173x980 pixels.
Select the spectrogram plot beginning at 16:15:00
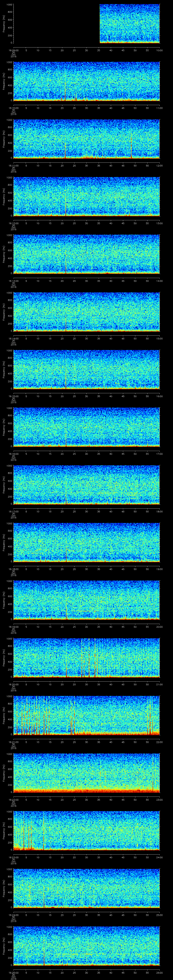pyautogui.click(x=86, y=369)
